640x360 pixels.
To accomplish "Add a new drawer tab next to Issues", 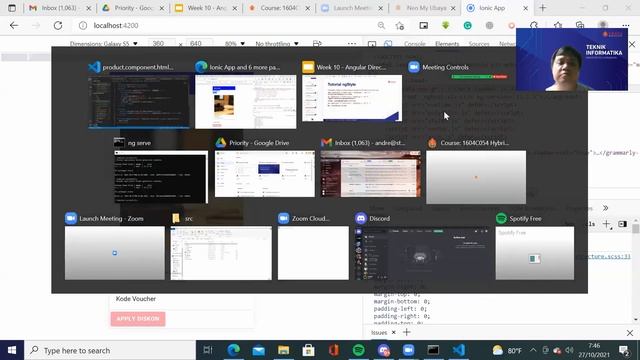I will click(407, 332).
